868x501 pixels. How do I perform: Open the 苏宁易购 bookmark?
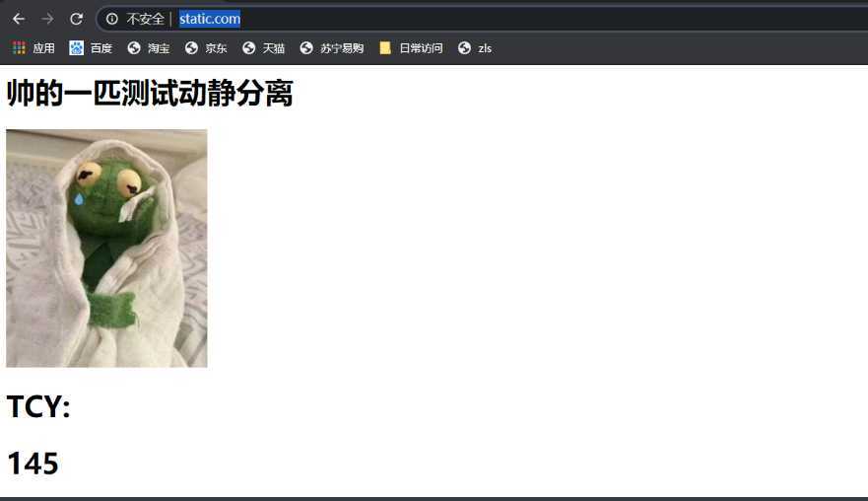[332, 48]
